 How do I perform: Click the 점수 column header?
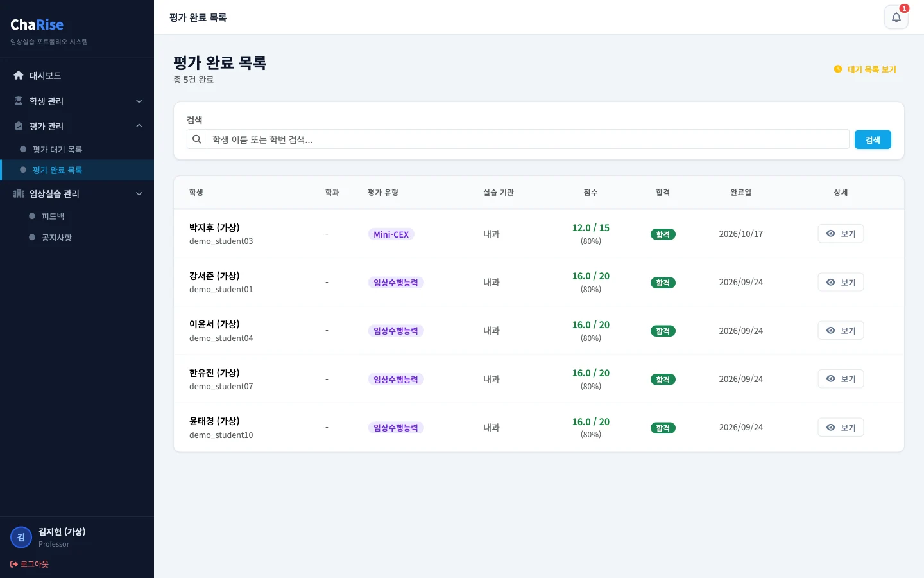(x=591, y=193)
